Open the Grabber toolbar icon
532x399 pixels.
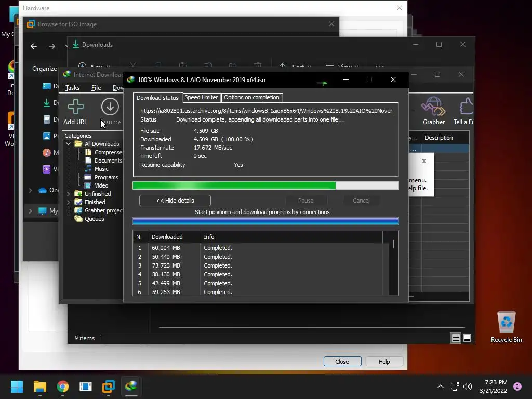(433, 107)
